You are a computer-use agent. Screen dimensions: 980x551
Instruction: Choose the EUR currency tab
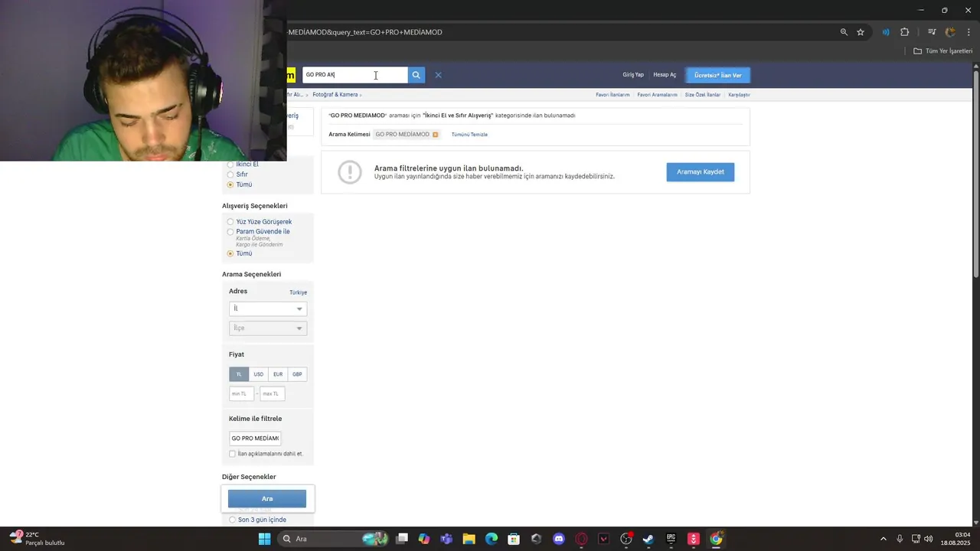click(278, 374)
